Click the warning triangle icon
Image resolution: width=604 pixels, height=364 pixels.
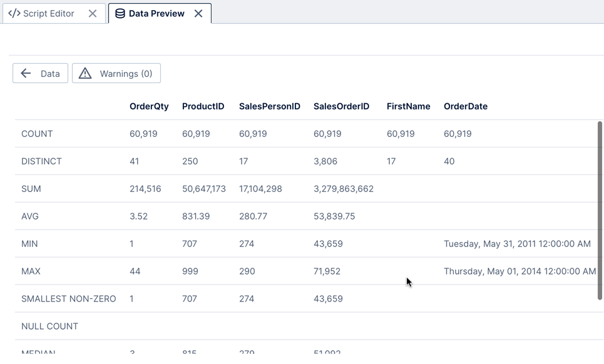coord(85,73)
